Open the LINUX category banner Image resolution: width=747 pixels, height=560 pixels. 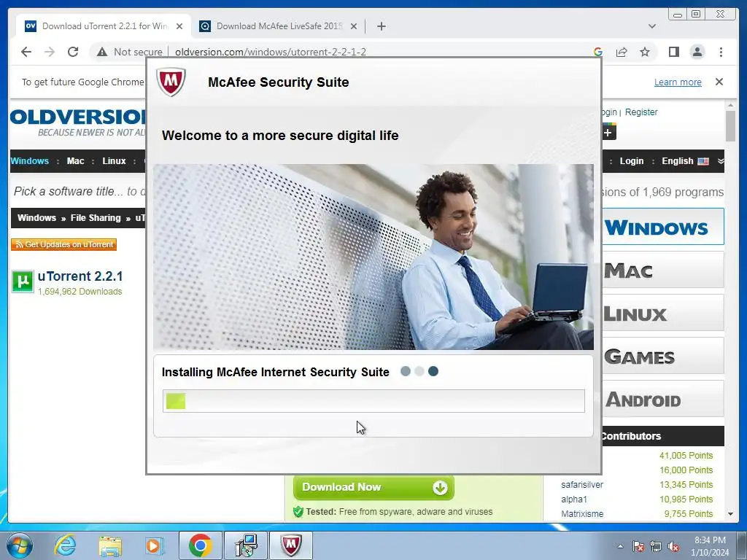pyautogui.click(x=662, y=313)
